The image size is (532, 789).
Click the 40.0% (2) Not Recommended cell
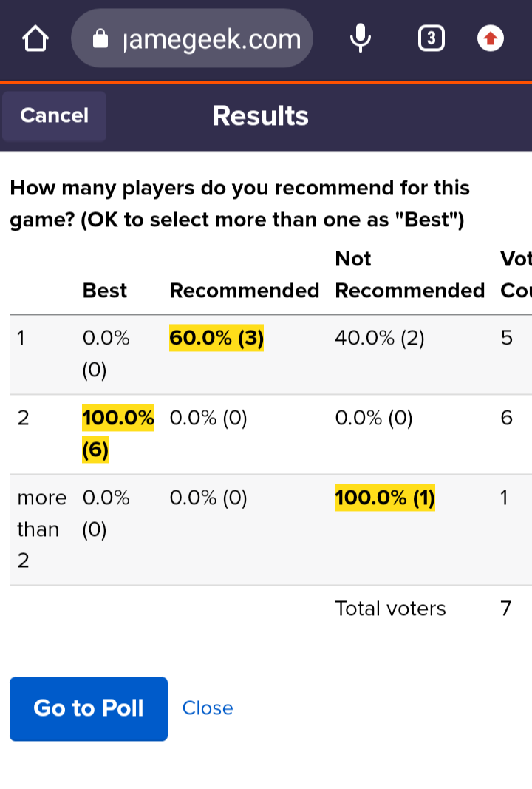pos(380,338)
